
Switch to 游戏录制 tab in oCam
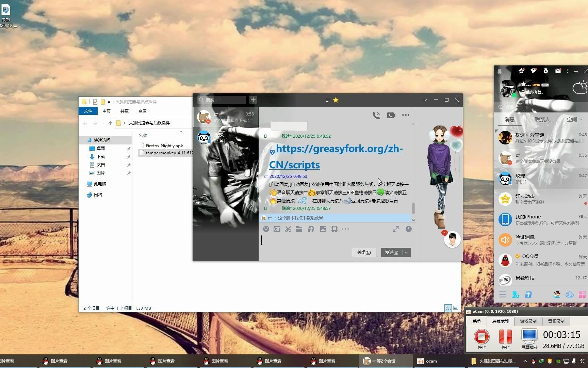click(x=528, y=321)
